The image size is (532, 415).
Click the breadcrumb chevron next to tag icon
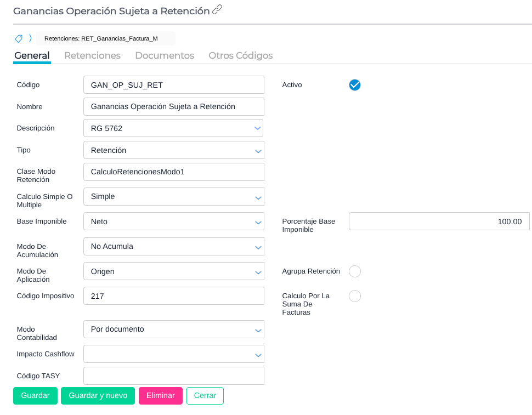[30, 38]
